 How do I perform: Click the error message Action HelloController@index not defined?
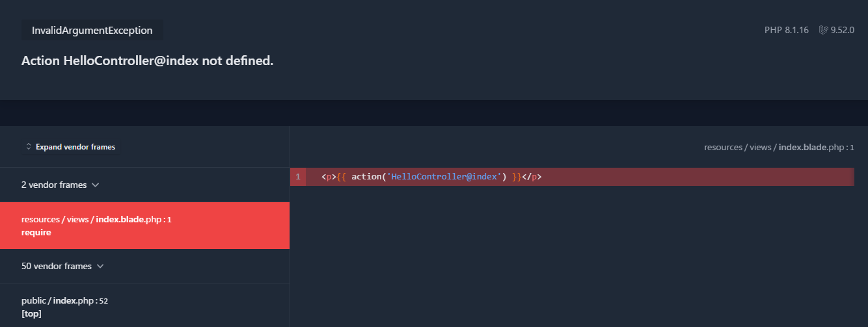point(147,60)
